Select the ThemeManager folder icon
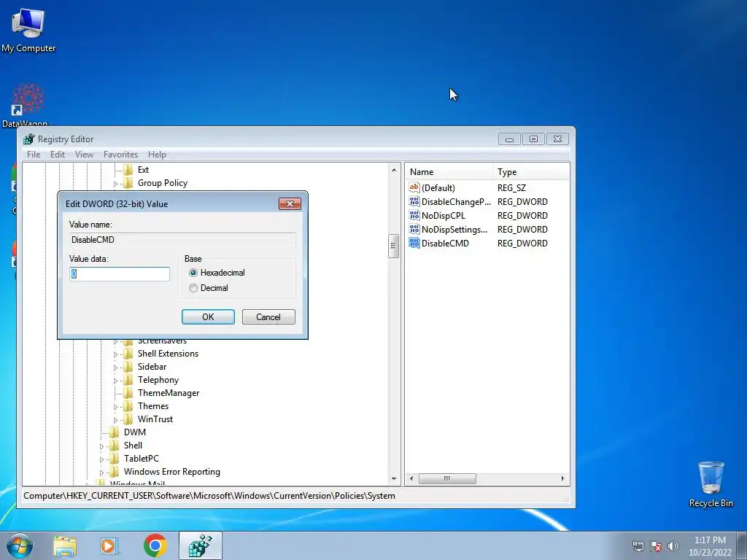Viewport: 747px width, 560px height. click(x=128, y=393)
